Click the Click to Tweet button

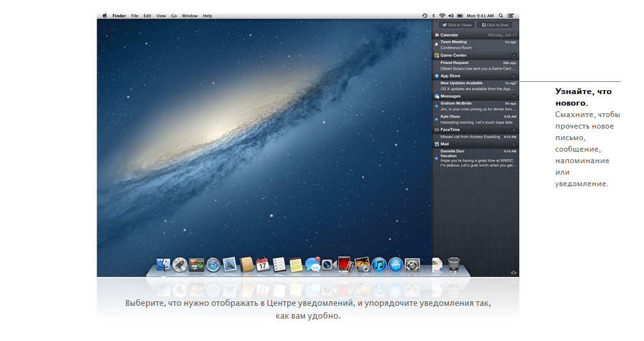(x=457, y=25)
